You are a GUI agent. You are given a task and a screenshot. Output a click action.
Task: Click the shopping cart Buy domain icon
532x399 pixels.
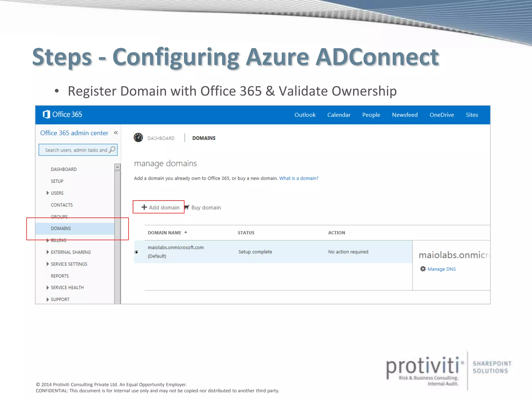pos(187,207)
